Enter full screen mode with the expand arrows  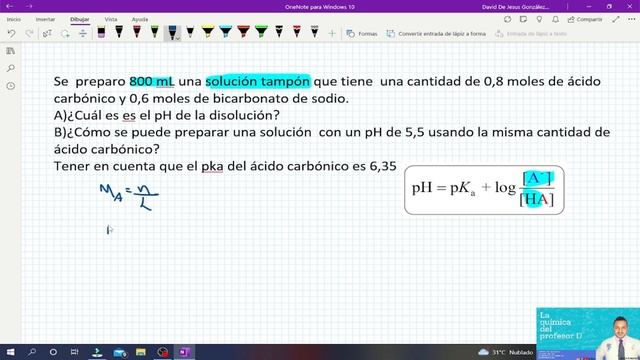(616, 19)
